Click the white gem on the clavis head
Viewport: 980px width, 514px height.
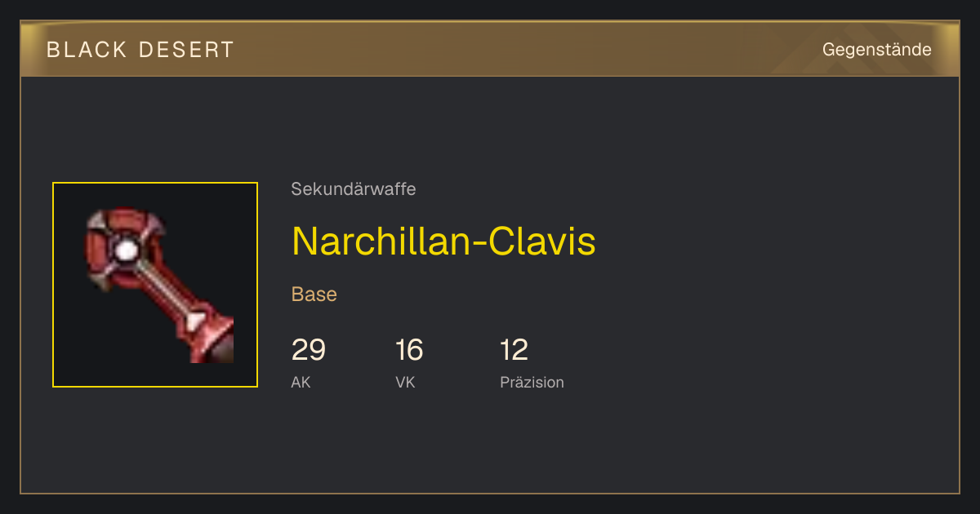125,250
